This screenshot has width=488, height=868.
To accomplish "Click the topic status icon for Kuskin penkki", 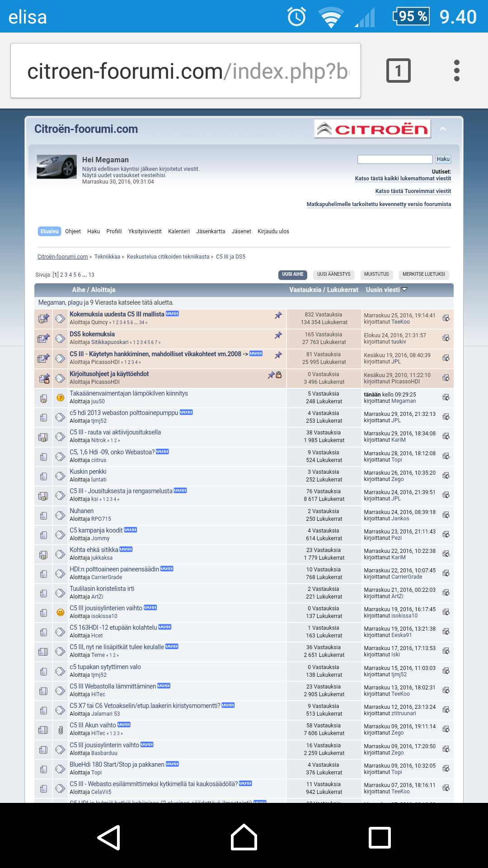I will click(x=43, y=476).
